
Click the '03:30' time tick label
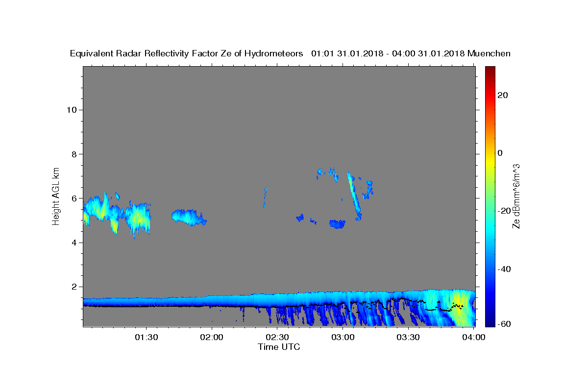point(408,337)
